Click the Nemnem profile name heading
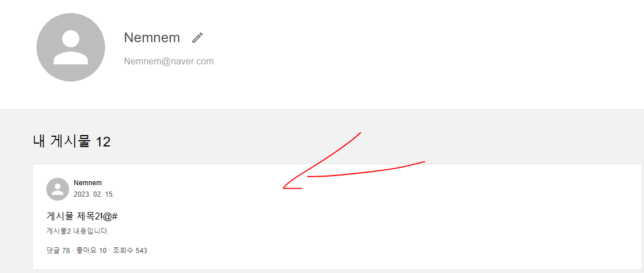Viewport: 644px width, 273px height. click(152, 38)
